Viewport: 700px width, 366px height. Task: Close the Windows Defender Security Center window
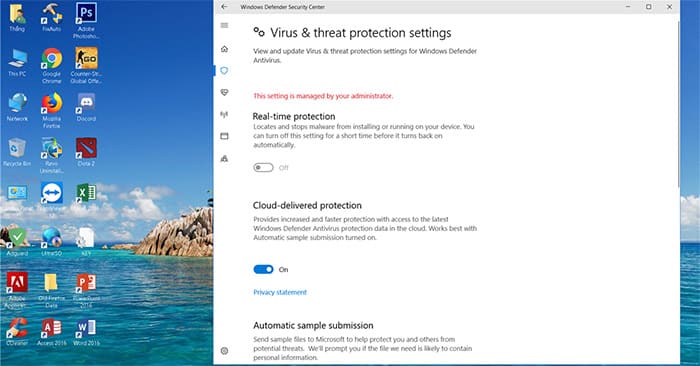pos(669,7)
